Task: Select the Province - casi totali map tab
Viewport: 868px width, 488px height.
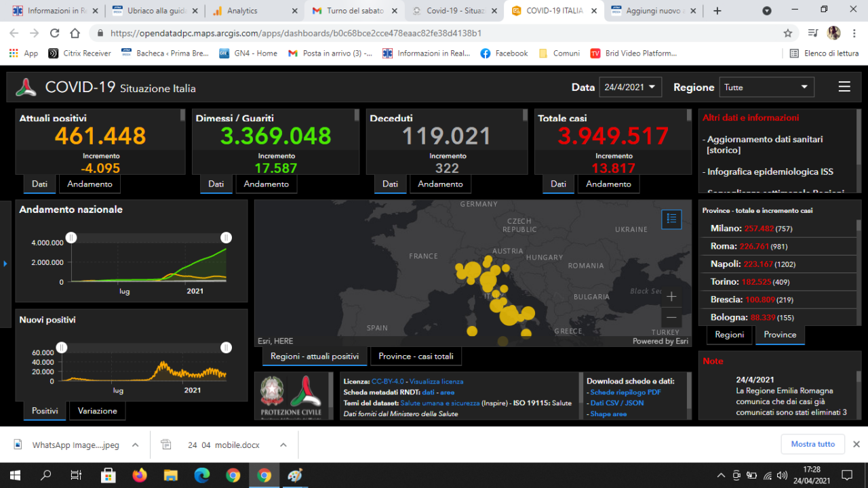Action: click(x=416, y=357)
